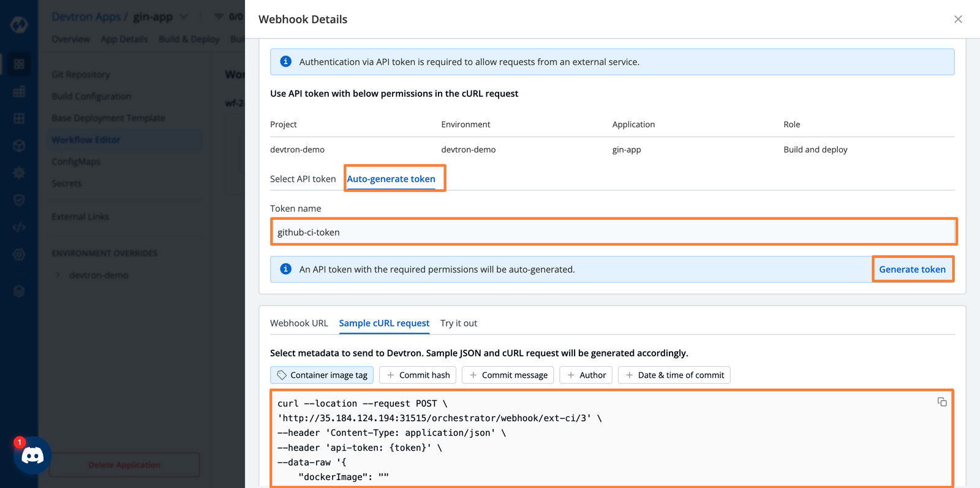Open the Discord chat icon
This screenshot has width=980, height=488.
coord(32,456)
